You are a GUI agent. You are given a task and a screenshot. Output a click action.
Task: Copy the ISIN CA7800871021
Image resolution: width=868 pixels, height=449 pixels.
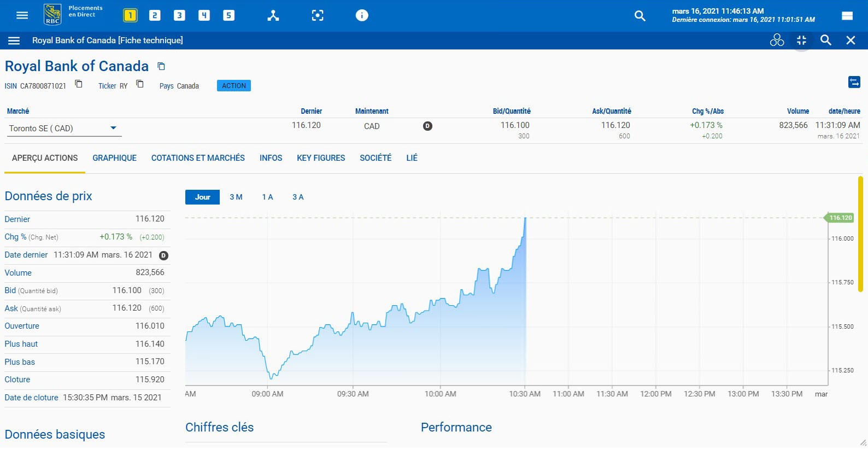coord(79,84)
